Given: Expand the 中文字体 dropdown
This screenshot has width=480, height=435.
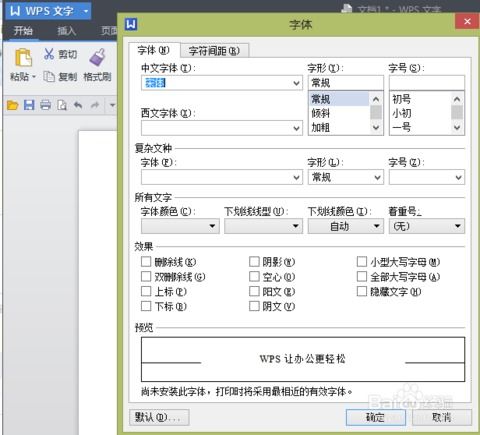Looking at the screenshot, I should coord(296,83).
